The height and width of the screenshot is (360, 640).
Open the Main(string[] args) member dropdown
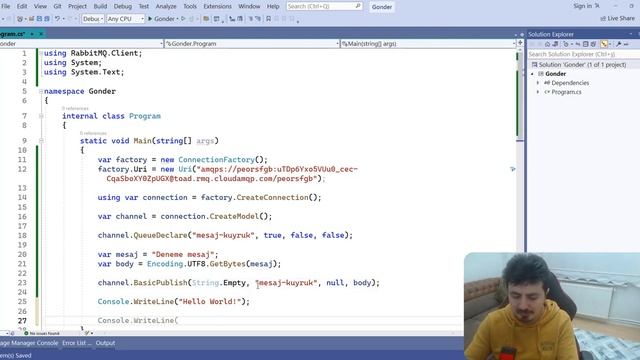point(428,43)
